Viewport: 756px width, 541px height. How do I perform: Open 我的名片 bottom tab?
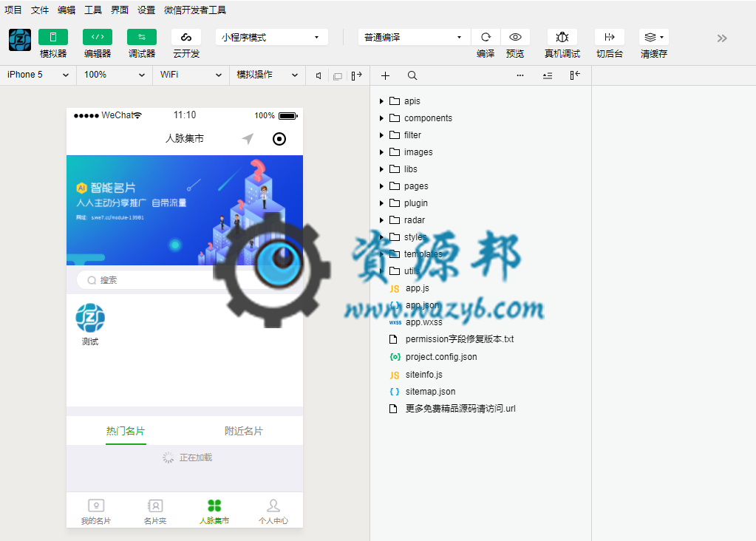(96, 511)
